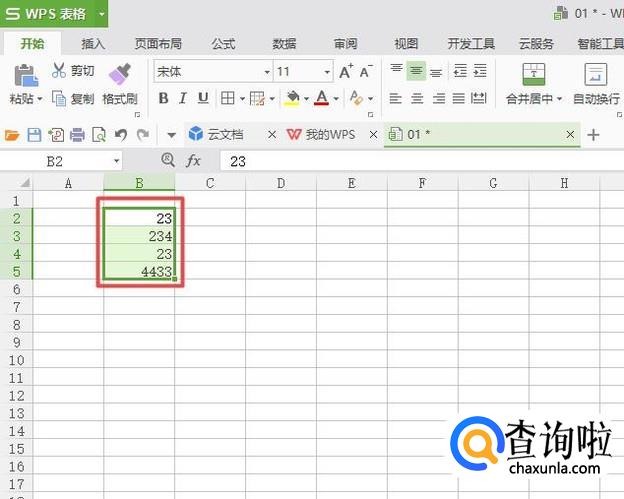Switch to the 插入 (Insert) ribbon tab

coord(93,43)
